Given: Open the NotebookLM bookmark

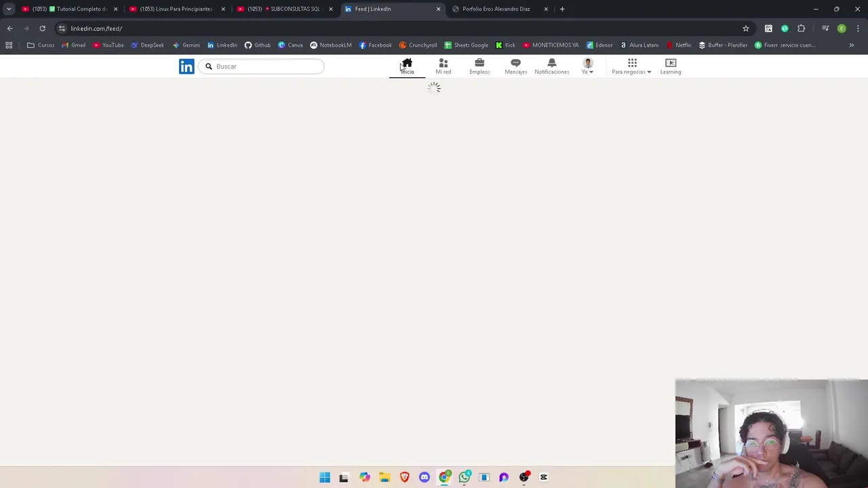Looking at the screenshot, I should point(331,45).
